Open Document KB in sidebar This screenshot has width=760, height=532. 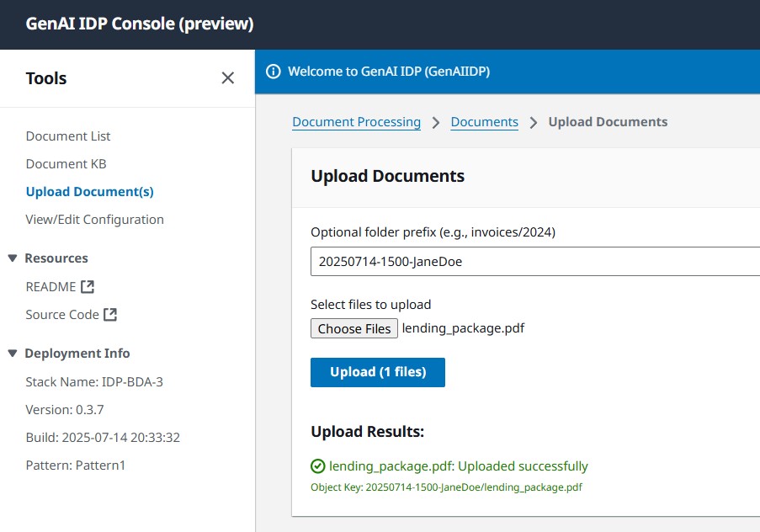pos(66,164)
